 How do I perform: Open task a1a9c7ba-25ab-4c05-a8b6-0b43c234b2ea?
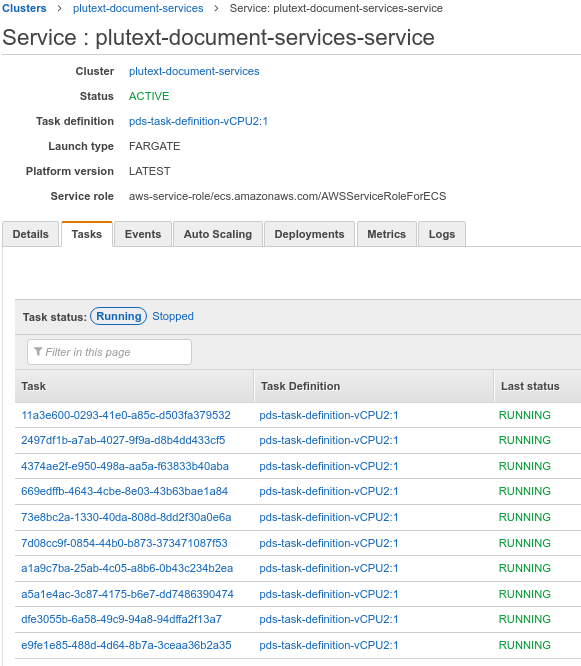point(127,568)
